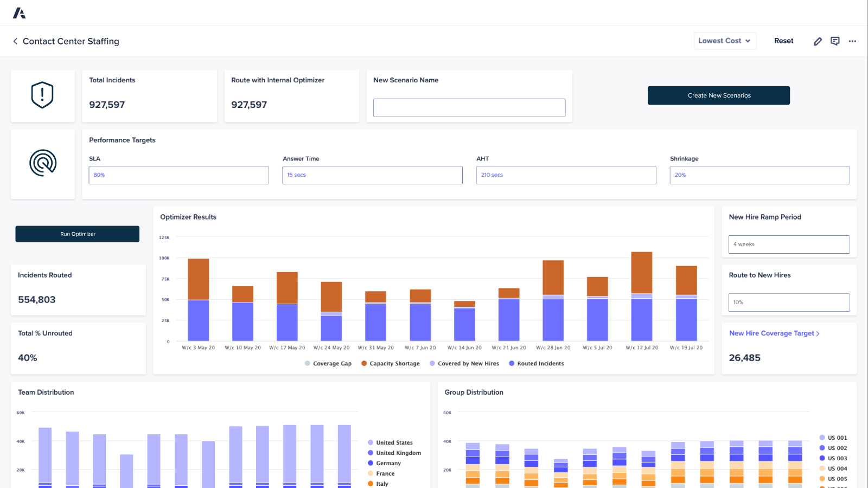This screenshot has height=488, width=868.
Task: Click the Capacity Shortage orange color marker
Action: 363,363
